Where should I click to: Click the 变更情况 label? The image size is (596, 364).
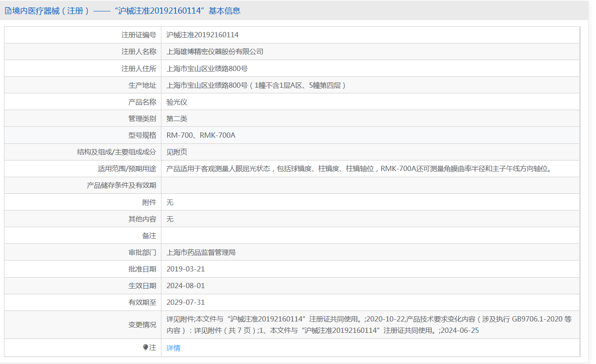pyautogui.click(x=142, y=325)
